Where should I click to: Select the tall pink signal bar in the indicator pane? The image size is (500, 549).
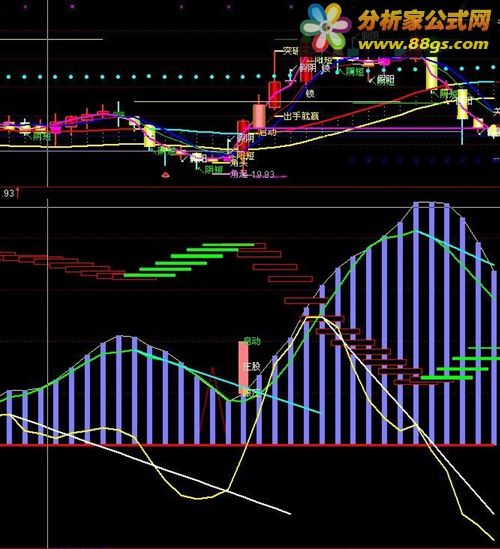point(243,368)
